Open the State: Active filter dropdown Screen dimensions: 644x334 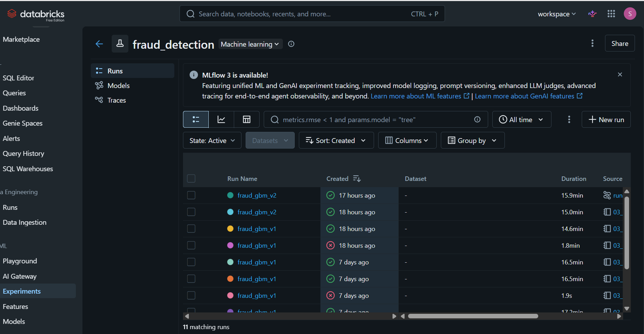click(x=212, y=140)
